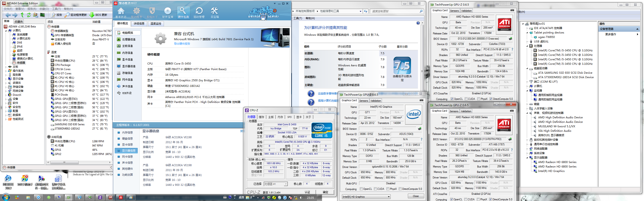The height and width of the screenshot is (201, 644).
Task: Toggle CUDA checkbox in top GPU-Z window
Action: 466,99
